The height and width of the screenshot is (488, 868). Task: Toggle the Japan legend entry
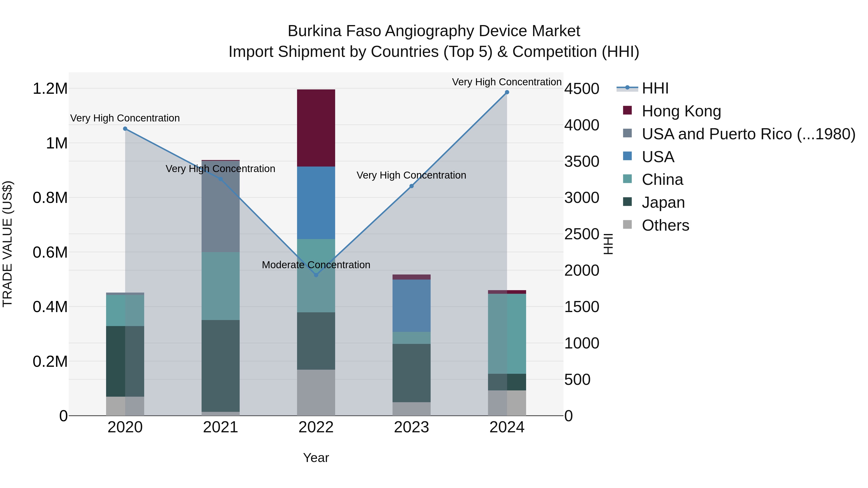tap(654, 202)
